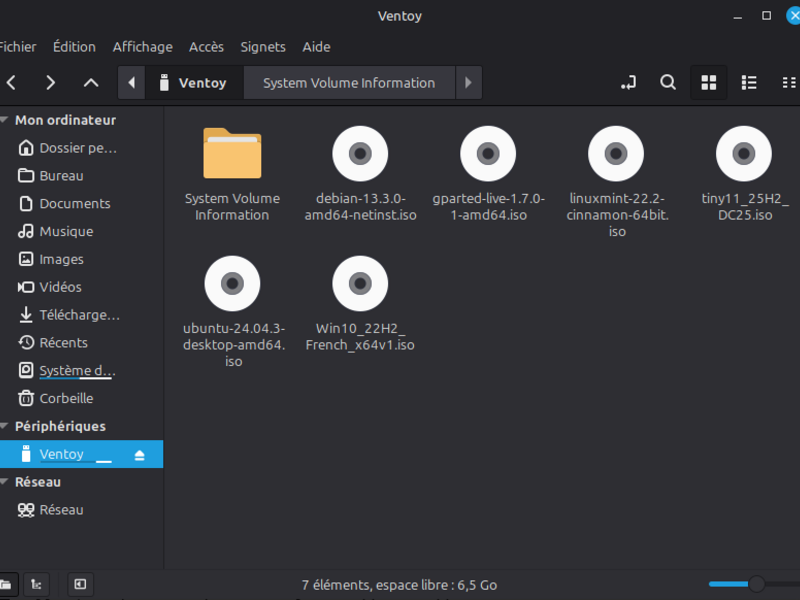Image resolution: width=800 pixels, height=600 pixels.
Task: Select linuxmint-22.2-cinnamon-64bit.iso disc icon
Action: 616,154
